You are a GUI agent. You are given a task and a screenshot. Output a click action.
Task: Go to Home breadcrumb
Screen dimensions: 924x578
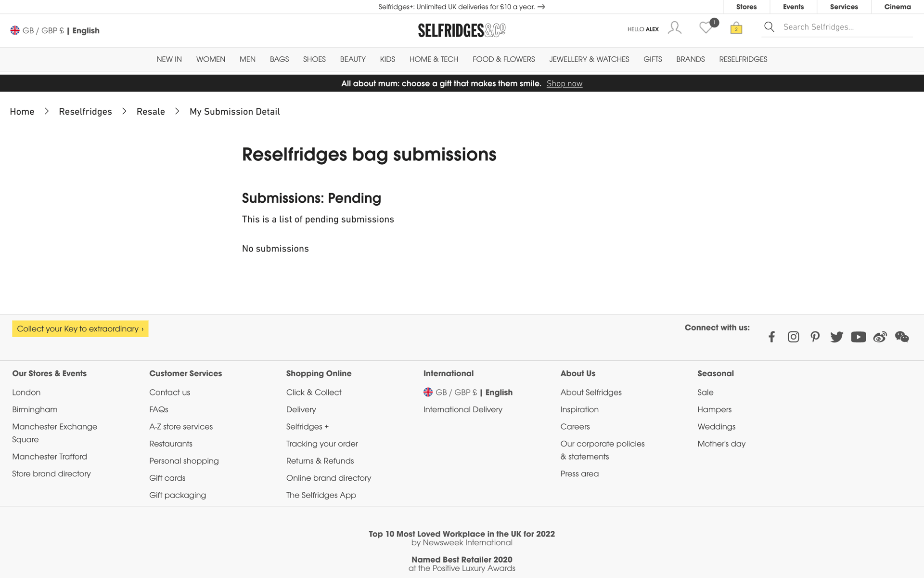pyautogui.click(x=22, y=111)
